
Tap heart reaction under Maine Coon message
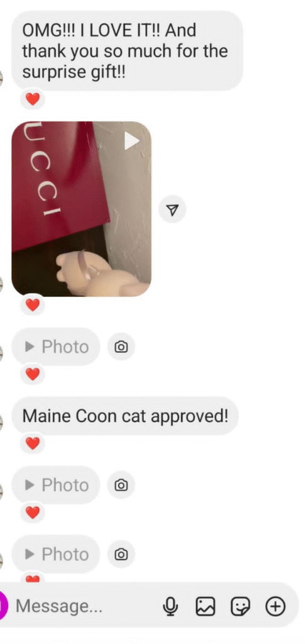pyautogui.click(x=33, y=443)
